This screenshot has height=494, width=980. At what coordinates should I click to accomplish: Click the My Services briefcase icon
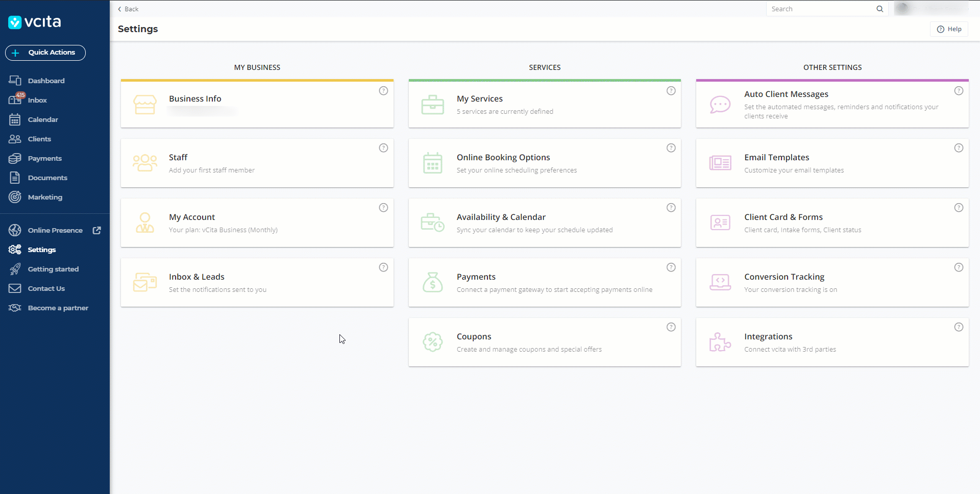coord(433,105)
